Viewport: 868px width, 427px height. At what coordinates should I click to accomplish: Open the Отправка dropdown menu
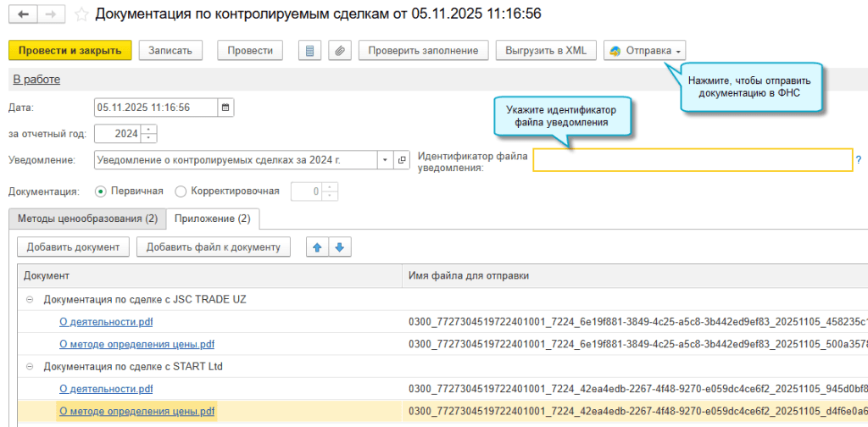pos(645,51)
